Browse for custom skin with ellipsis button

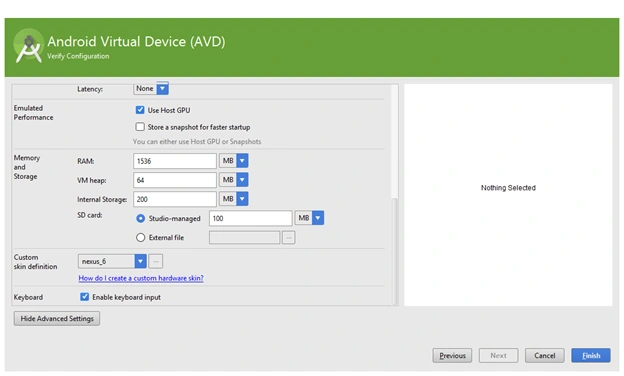tap(156, 261)
